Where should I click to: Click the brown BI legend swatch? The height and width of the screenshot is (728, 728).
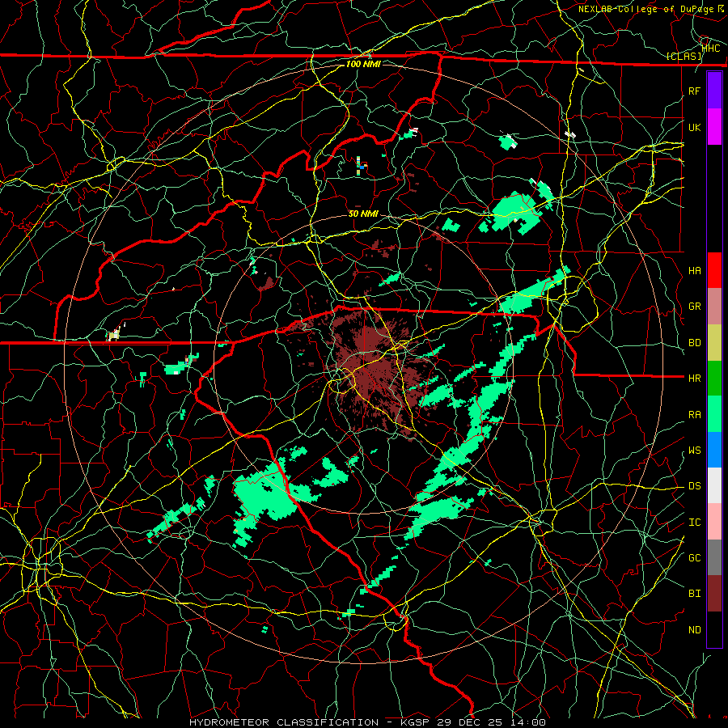point(714,594)
